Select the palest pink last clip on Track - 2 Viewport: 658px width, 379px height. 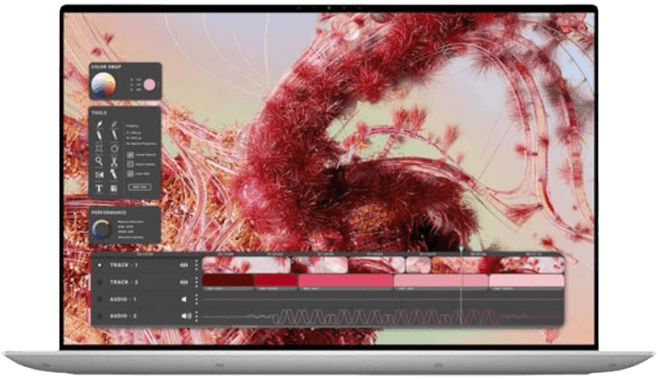(x=527, y=281)
